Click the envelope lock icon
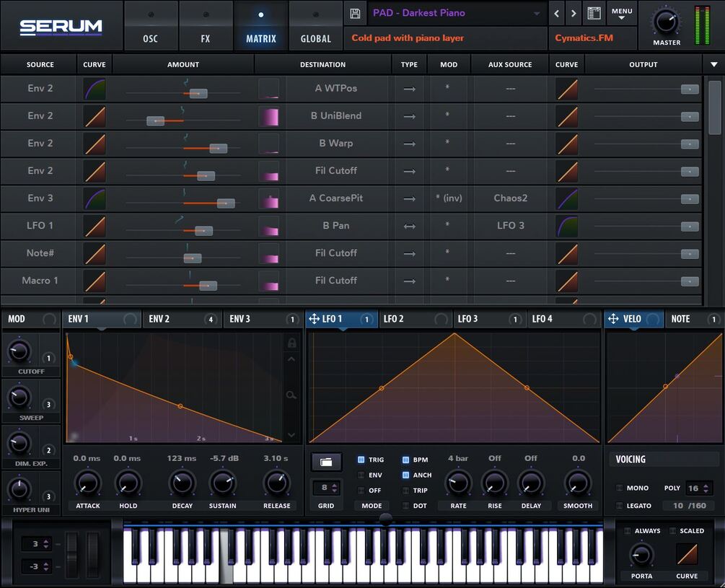This screenshot has height=588, width=725. click(x=291, y=343)
